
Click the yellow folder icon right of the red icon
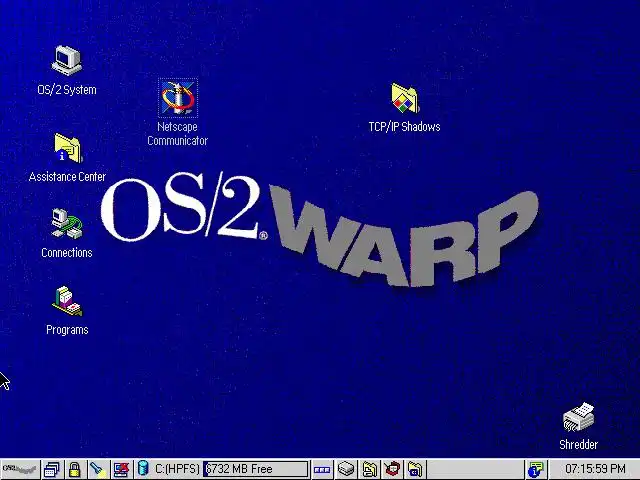click(416, 469)
